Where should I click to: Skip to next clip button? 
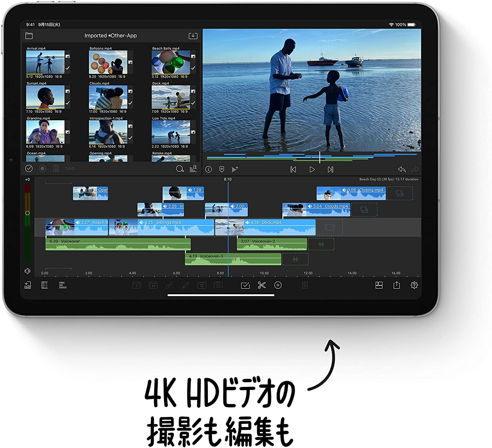(330, 169)
